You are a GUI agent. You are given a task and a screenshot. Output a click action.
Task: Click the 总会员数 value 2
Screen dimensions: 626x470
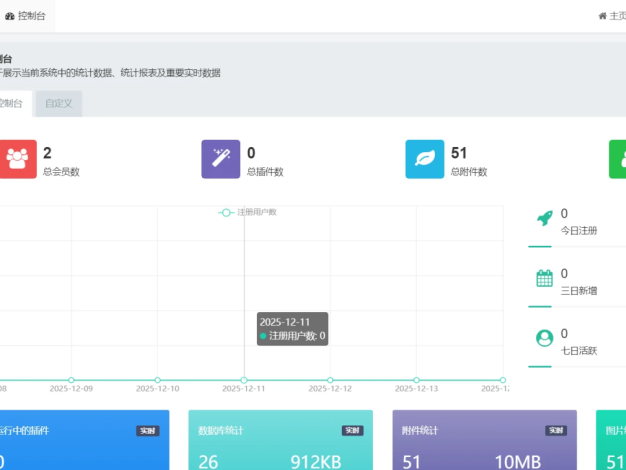click(47, 153)
